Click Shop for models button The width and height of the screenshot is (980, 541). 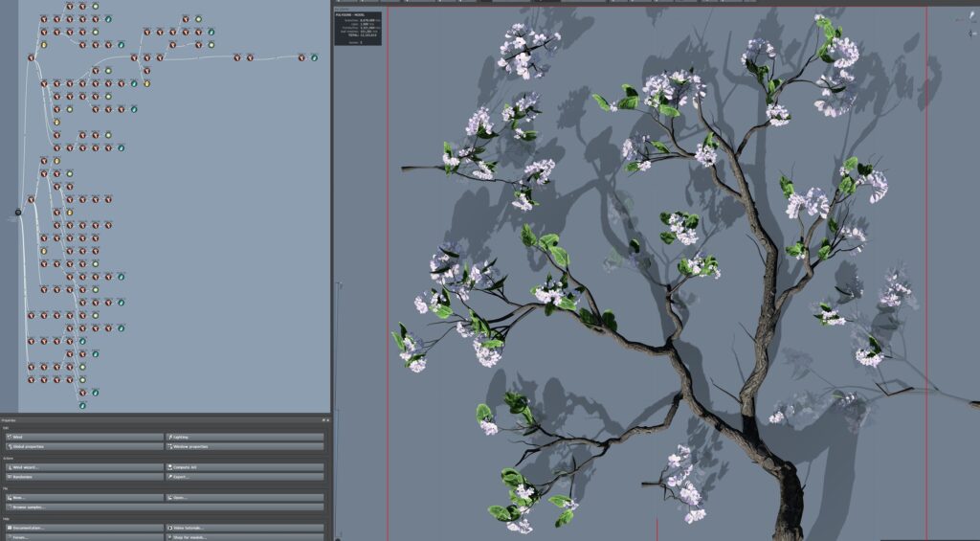(245, 537)
